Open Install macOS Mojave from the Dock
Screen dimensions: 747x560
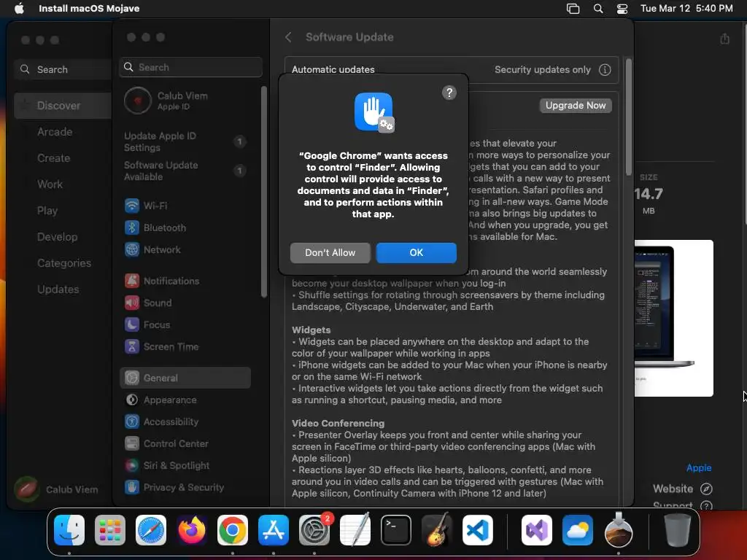pyautogui.click(x=619, y=530)
